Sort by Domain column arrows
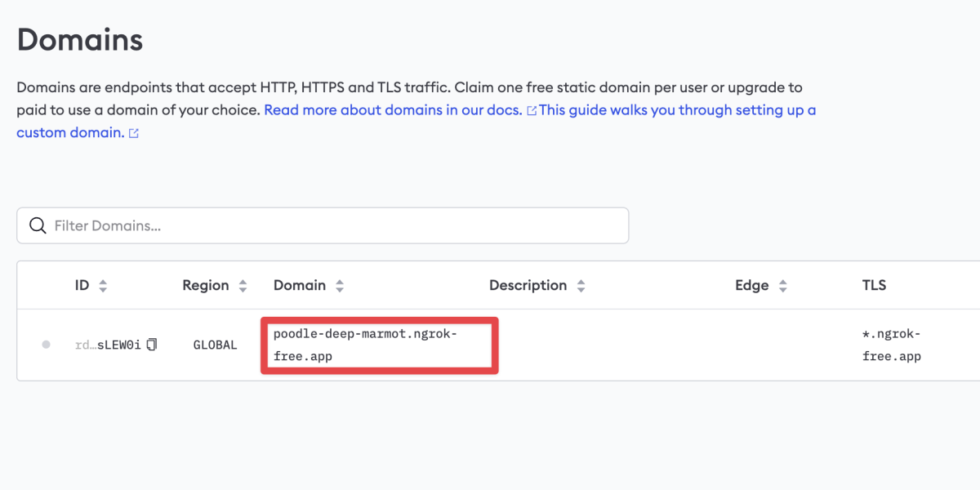The width and height of the screenshot is (980, 490). pyautogui.click(x=340, y=286)
